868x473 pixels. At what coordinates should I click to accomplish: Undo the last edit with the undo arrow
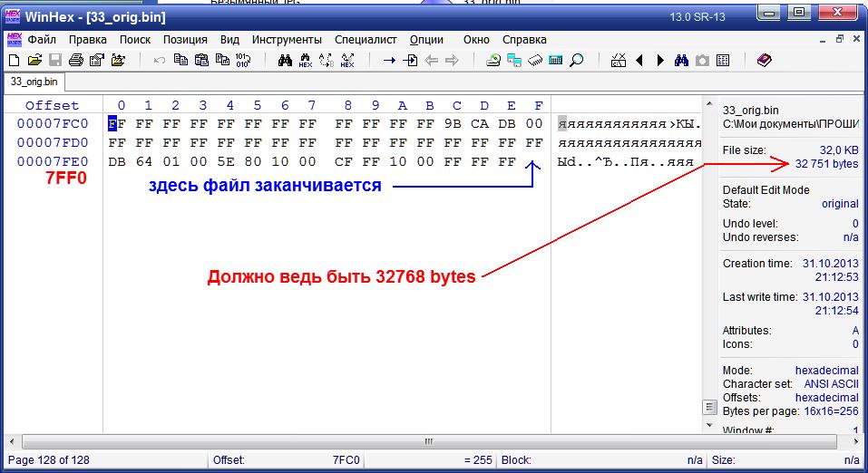(160, 61)
